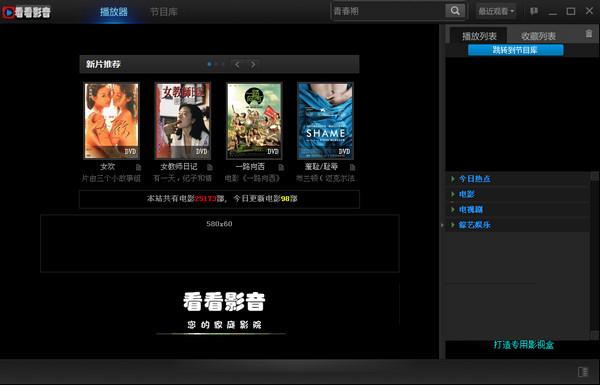
Task: Open the 女教师日记 title link
Action: click(179, 167)
